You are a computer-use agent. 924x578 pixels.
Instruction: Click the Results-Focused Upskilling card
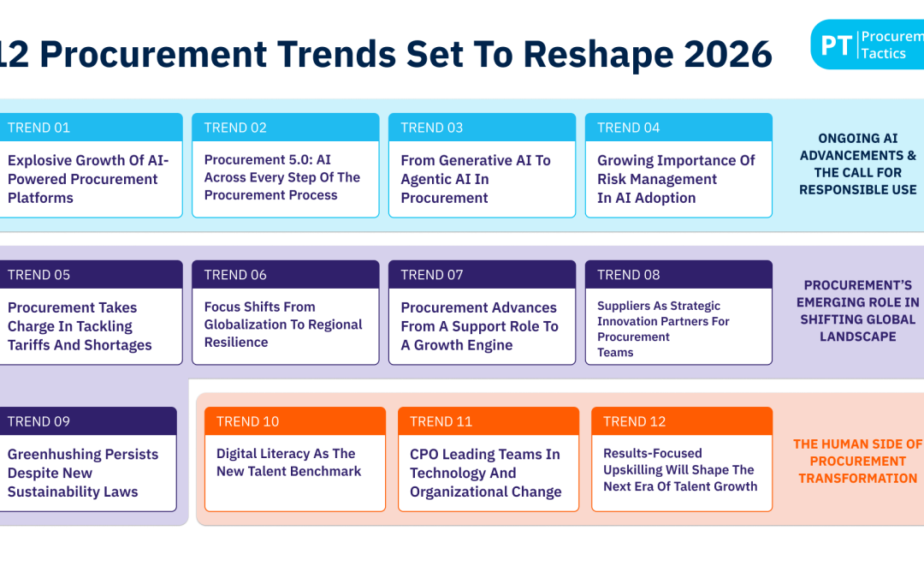tap(681, 470)
